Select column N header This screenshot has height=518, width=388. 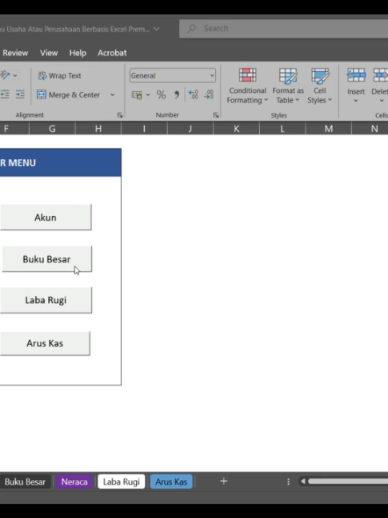(x=370, y=129)
